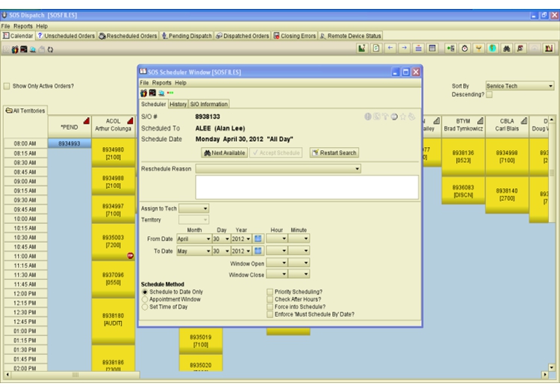
Task: Open the Window Close minute dropdown
Action: click(299, 274)
